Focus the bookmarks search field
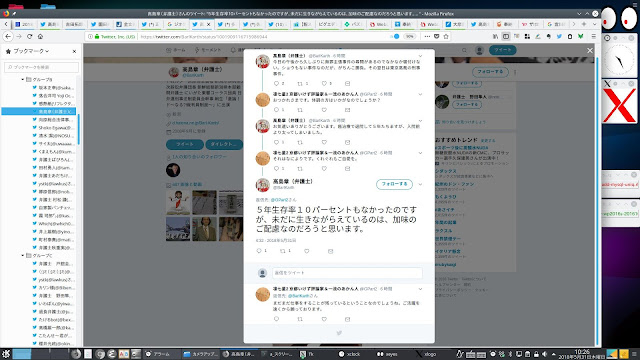The width and height of the screenshot is (640, 360). tap(41, 67)
